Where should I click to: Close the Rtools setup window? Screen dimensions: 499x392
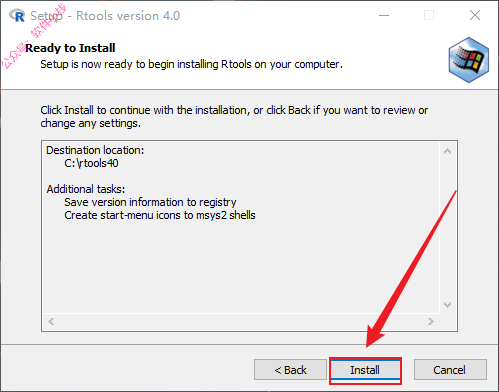(x=475, y=15)
